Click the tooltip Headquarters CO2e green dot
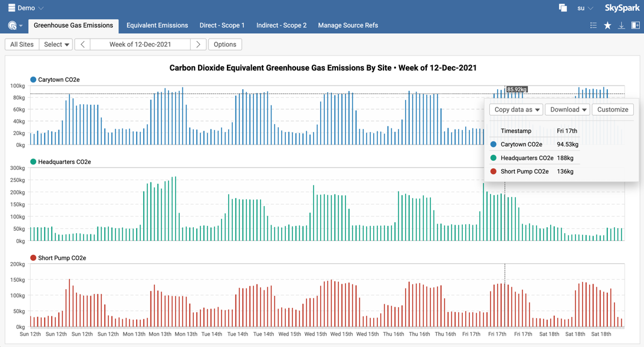Image resolution: width=644 pixels, height=347 pixels. (x=494, y=158)
